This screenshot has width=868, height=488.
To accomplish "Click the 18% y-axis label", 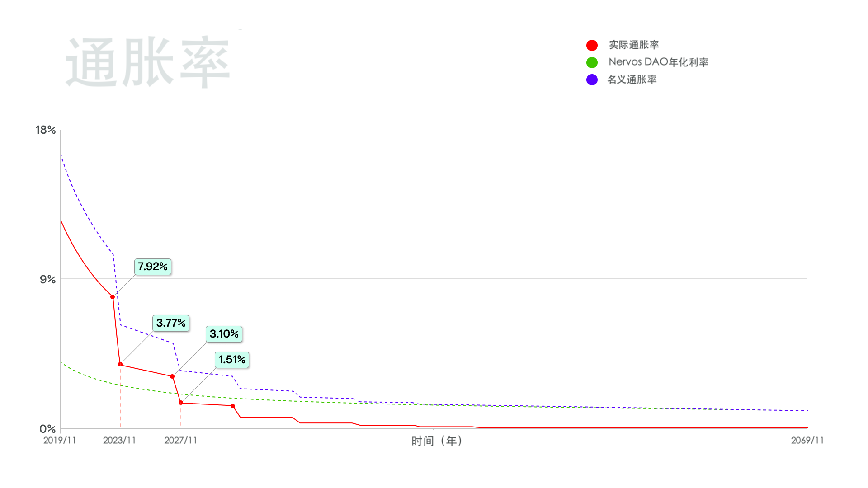I will pos(46,130).
